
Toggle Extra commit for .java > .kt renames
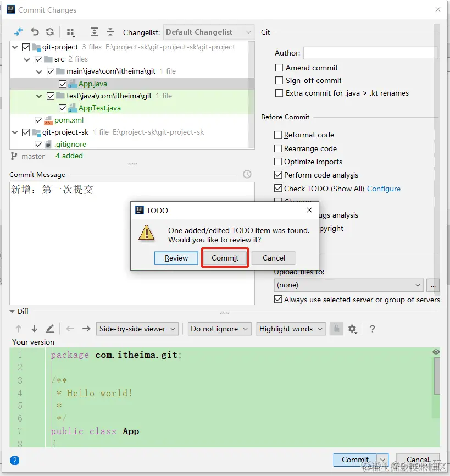point(279,93)
